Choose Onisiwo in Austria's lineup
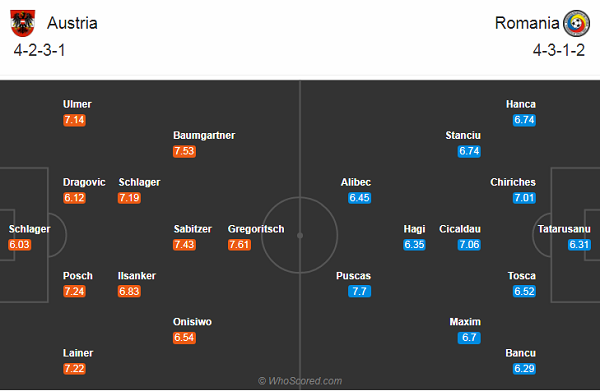The image size is (600, 391). (x=192, y=322)
